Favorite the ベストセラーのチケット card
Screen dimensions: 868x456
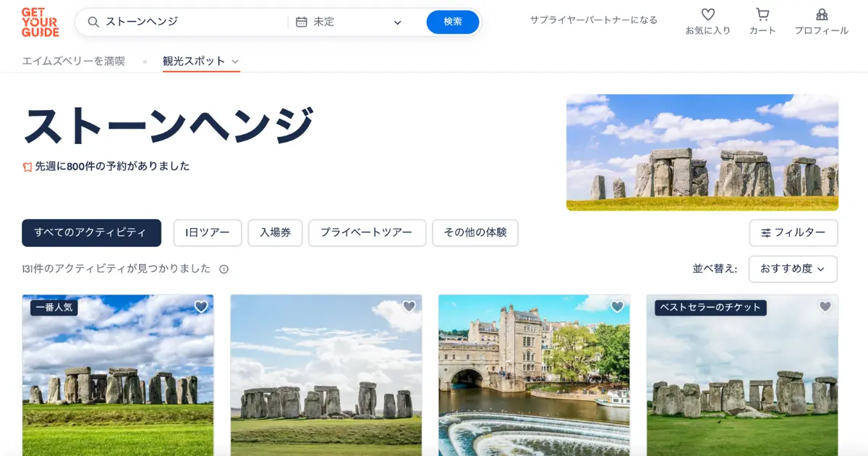(825, 307)
